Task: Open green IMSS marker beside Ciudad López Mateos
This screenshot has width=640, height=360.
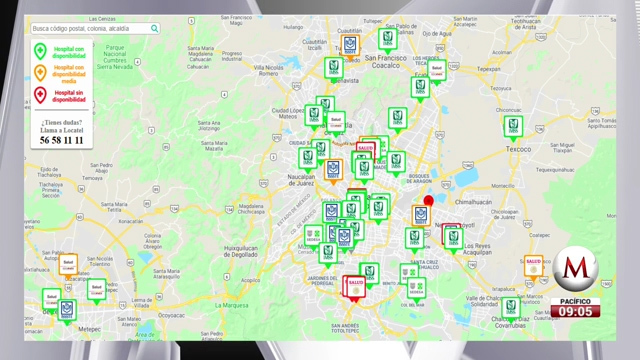Action: (314, 117)
